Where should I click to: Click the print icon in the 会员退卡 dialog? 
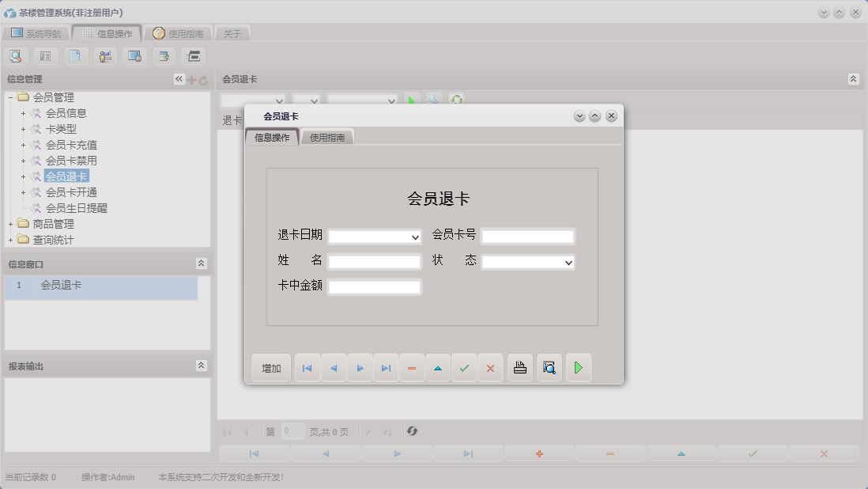[519, 367]
